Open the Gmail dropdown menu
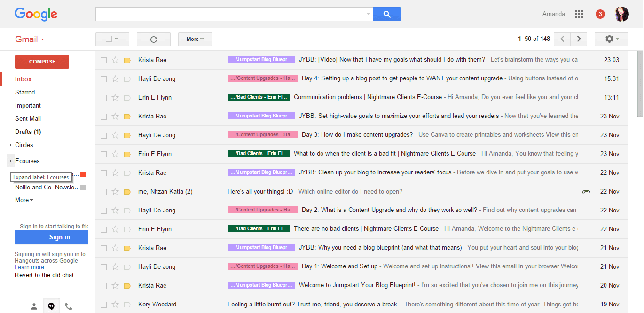The image size is (644, 313). pyautogui.click(x=30, y=39)
